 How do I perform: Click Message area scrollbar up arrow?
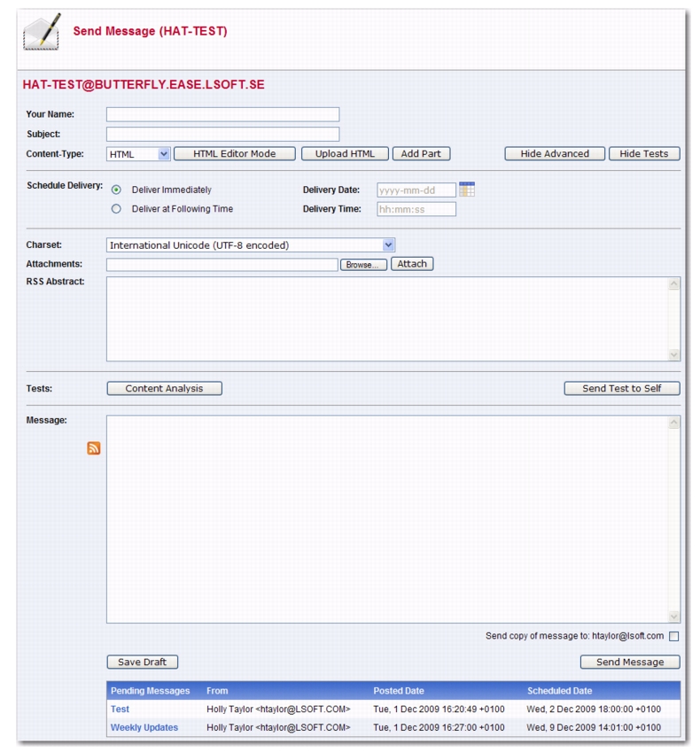(674, 423)
